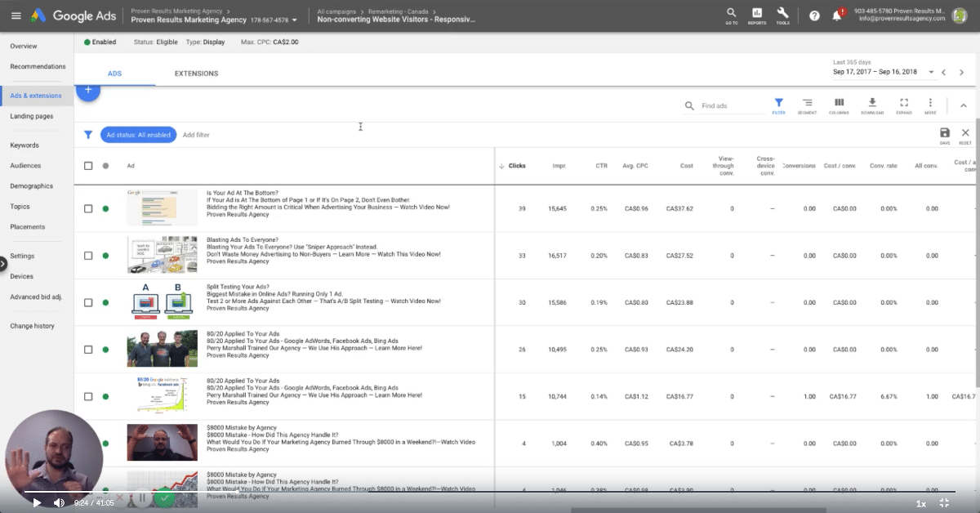This screenshot has width=980, height=513.
Task: Sort by the Cost column header
Action: click(687, 166)
